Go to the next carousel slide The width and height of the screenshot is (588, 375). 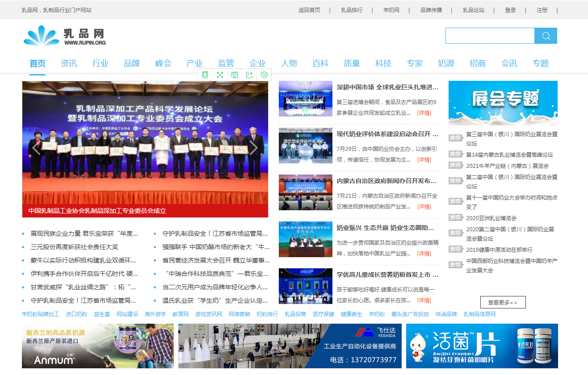(253, 148)
